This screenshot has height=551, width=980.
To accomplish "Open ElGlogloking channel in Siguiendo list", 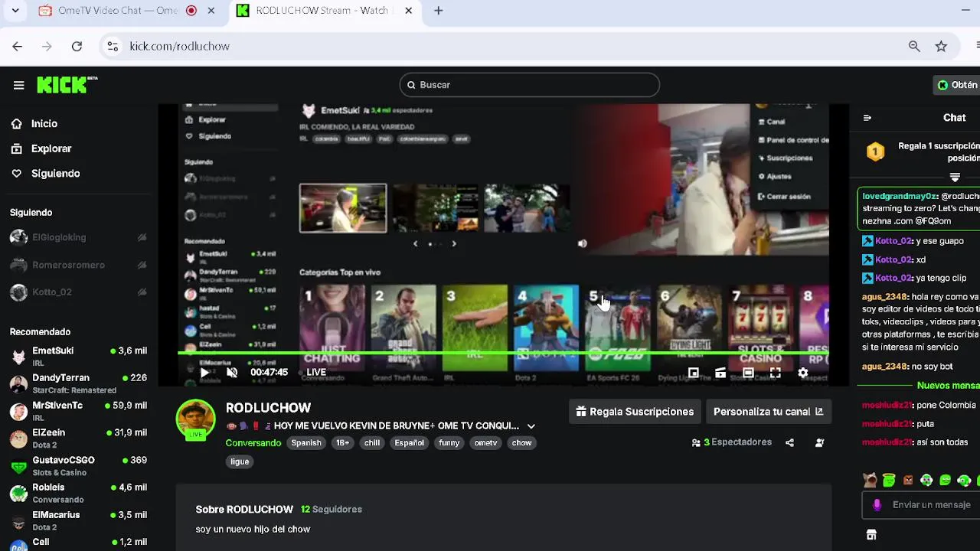I will 78,237.
